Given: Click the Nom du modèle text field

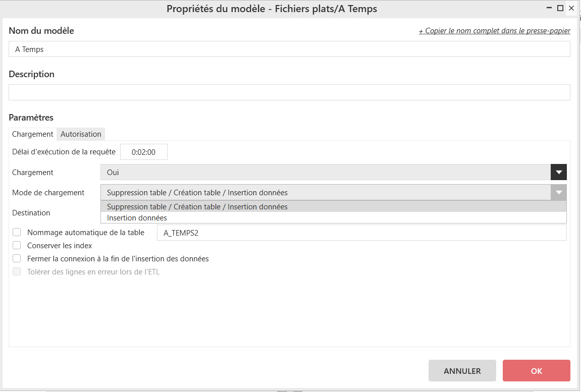Looking at the screenshot, I should [x=289, y=49].
